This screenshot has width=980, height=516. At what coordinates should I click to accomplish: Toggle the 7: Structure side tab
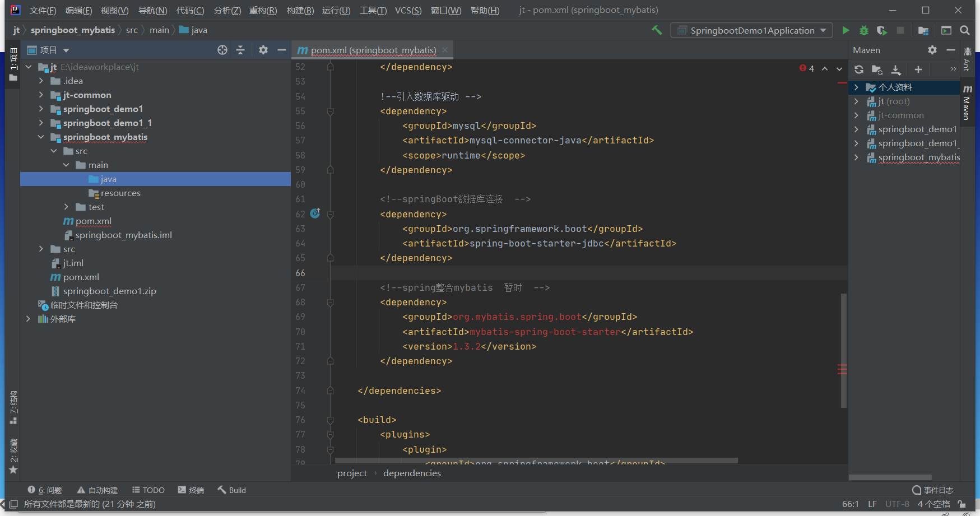(13, 407)
